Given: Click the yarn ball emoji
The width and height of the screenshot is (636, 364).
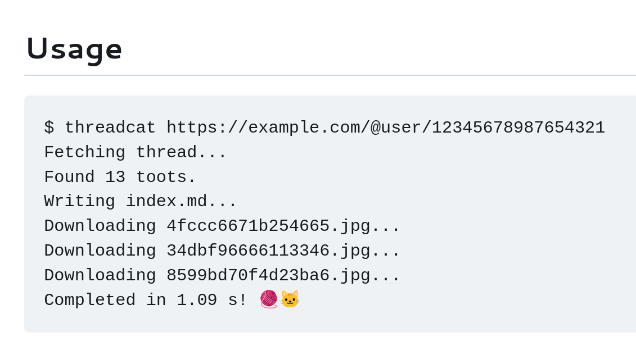Looking at the screenshot, I should (x=269, y=299).
